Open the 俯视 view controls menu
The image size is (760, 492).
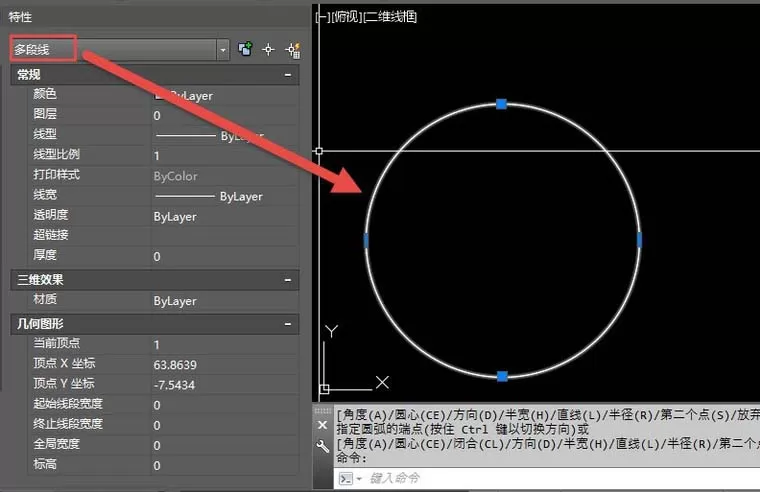(347, 17)
